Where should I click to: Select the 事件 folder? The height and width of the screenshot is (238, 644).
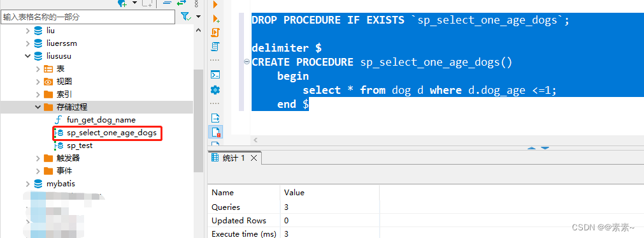tap(64, 170)
